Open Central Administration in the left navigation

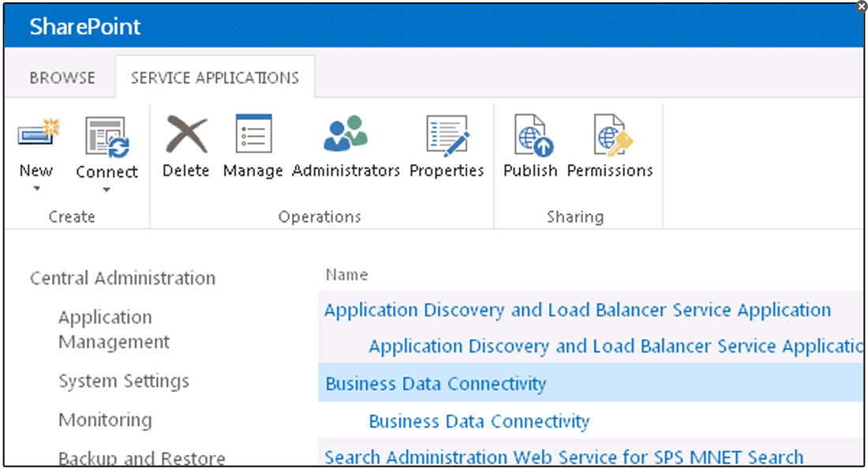click(x=123, y=278)
